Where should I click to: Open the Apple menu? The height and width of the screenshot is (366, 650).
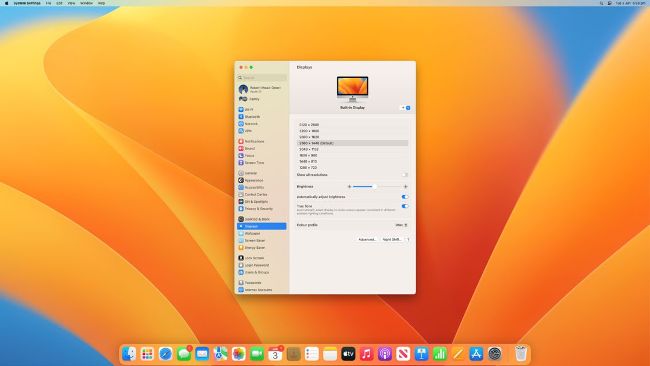coord(7,3)
